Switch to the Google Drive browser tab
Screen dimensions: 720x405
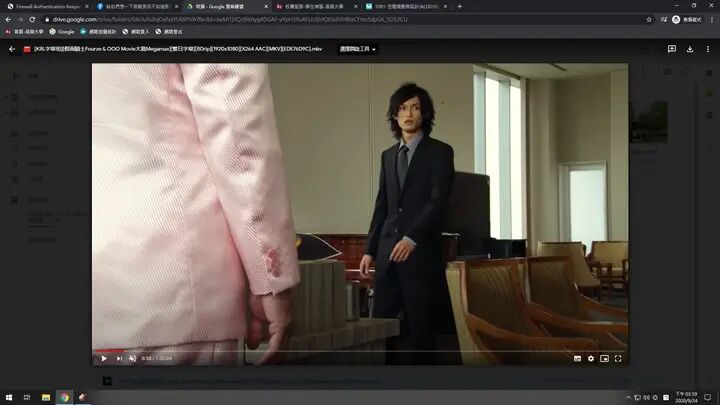[227, 6]
